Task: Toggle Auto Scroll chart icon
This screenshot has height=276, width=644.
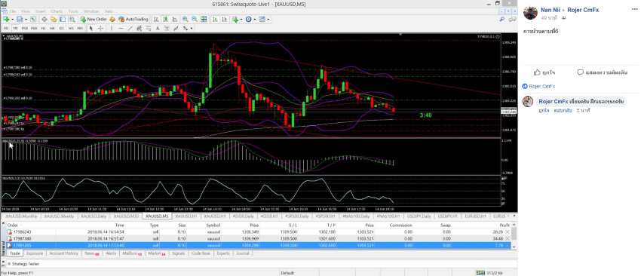Action: (x=215, y=20)
